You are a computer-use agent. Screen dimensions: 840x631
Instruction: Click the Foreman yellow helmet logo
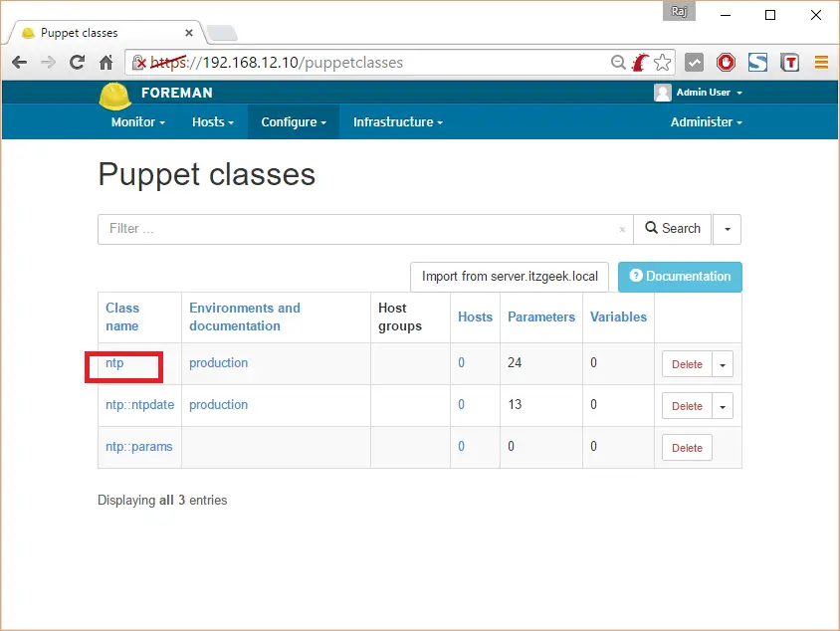tap(114, 97)
